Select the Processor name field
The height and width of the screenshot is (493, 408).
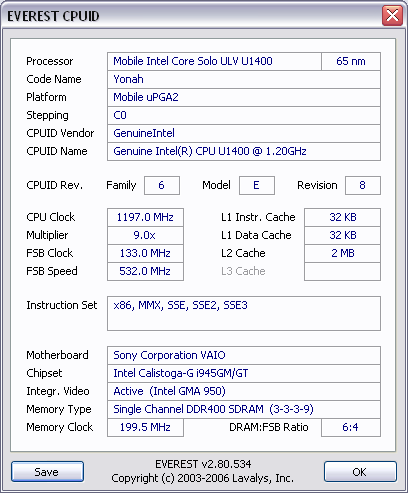click(214, 61)
